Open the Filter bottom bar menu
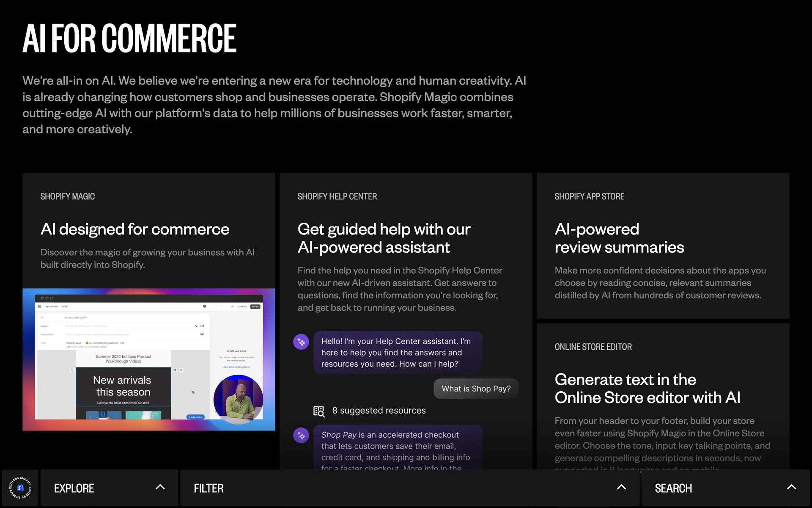This screenshot has height=508, width=812. [x=209, y=488]
